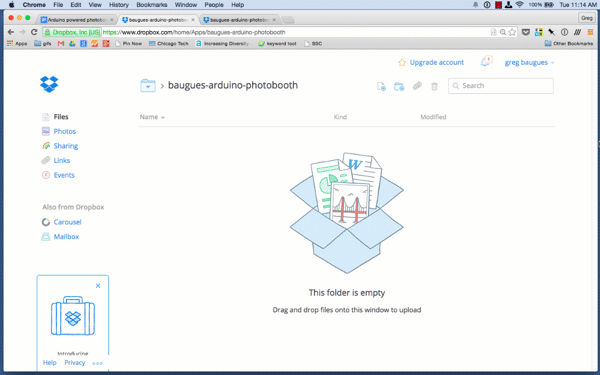
Task: Open the Pin Now bookmark
Action: [128, 44]
